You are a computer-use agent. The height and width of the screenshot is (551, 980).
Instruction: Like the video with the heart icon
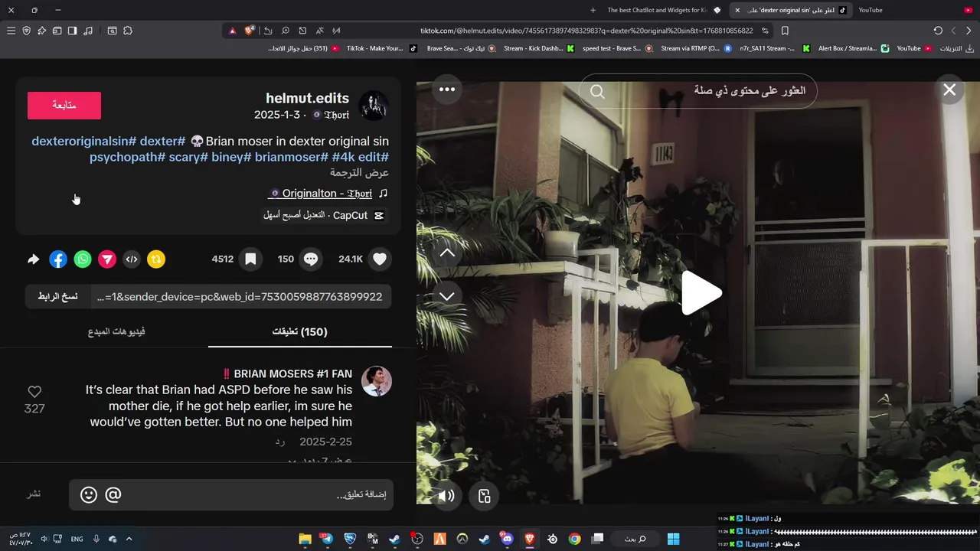pos(380,259)
